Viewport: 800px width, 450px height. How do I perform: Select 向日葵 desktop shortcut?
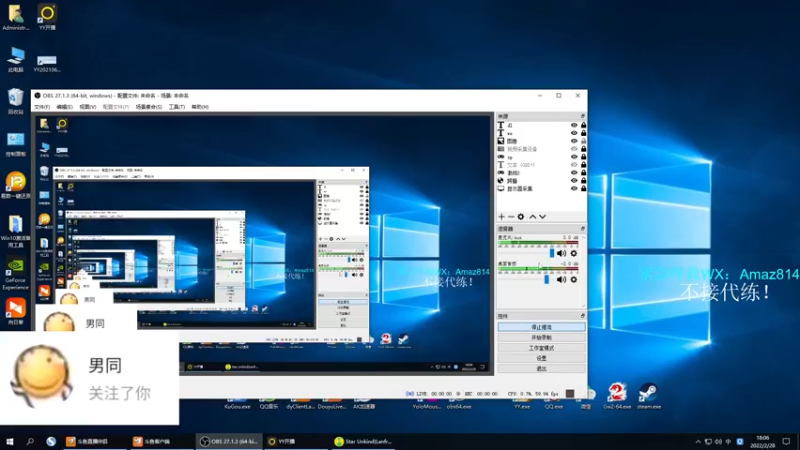[15, 311]
